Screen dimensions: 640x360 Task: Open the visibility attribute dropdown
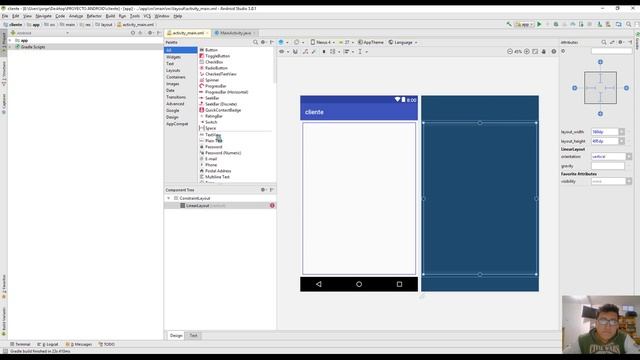(x=629, y=181)
